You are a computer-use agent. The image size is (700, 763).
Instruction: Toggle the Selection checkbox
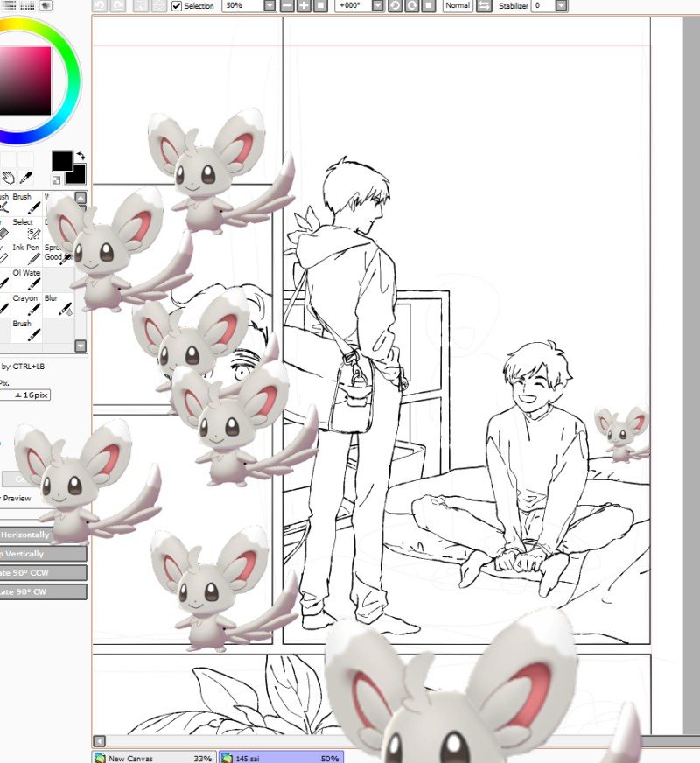click(177, 6)
